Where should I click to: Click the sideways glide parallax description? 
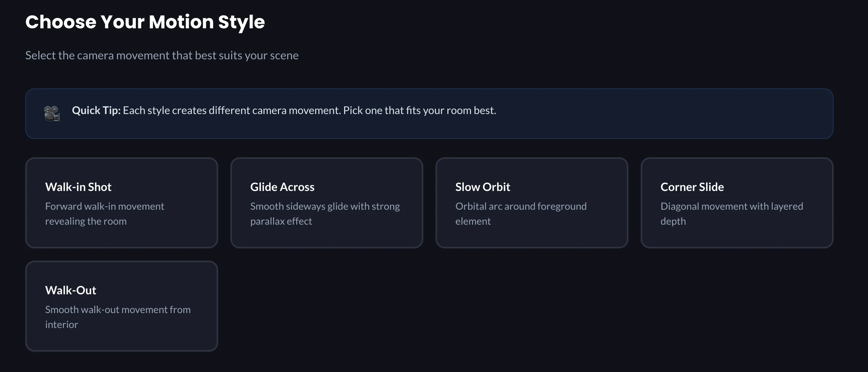325,213
